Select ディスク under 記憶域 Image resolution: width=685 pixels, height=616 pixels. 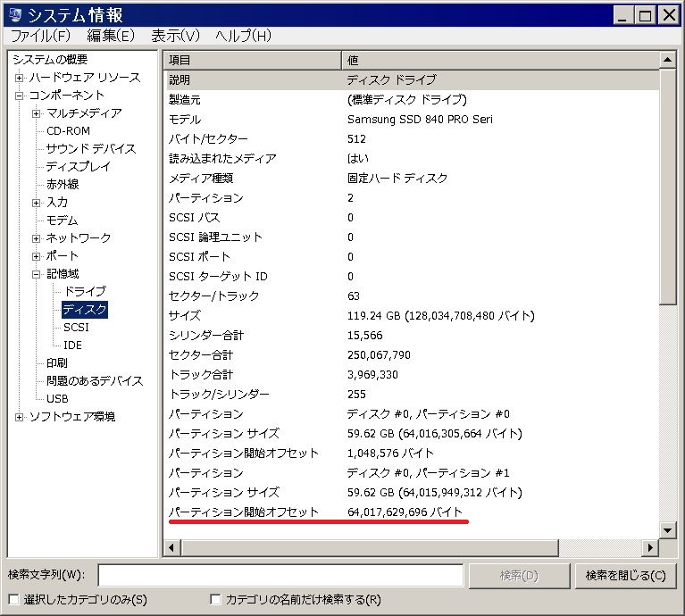click(85, 310)
